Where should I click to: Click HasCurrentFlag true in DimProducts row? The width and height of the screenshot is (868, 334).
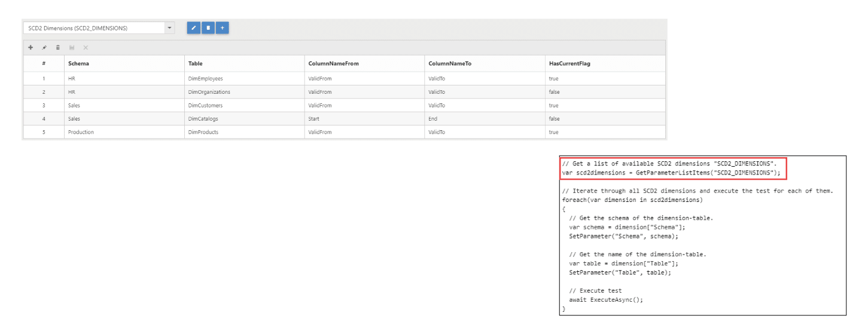[605, 132]
